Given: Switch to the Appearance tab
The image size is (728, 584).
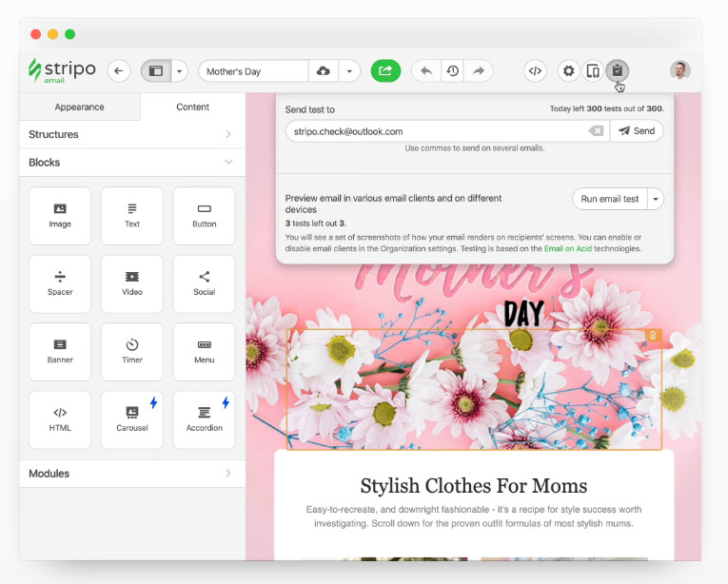Looking at the screenshot, I should tap(79, 107).
